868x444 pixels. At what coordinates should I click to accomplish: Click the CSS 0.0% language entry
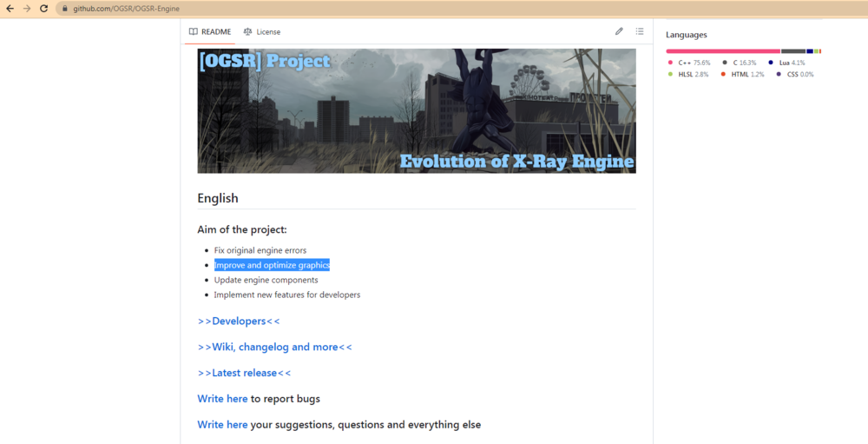(795, 74)
